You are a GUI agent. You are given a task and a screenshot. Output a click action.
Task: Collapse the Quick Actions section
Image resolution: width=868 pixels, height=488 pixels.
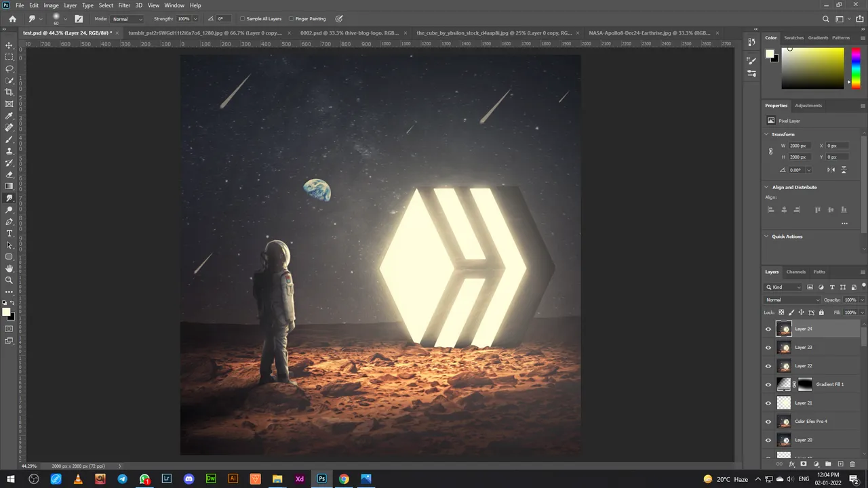pos(767,237)
